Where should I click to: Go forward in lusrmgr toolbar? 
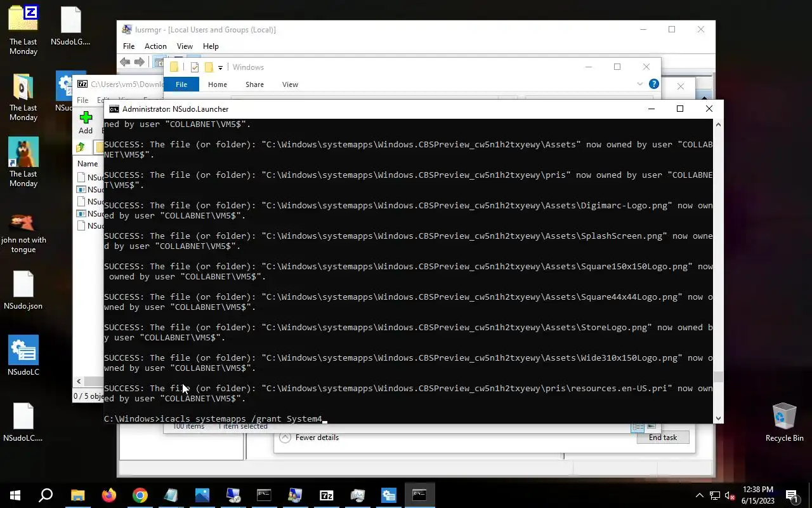(140, 62)
